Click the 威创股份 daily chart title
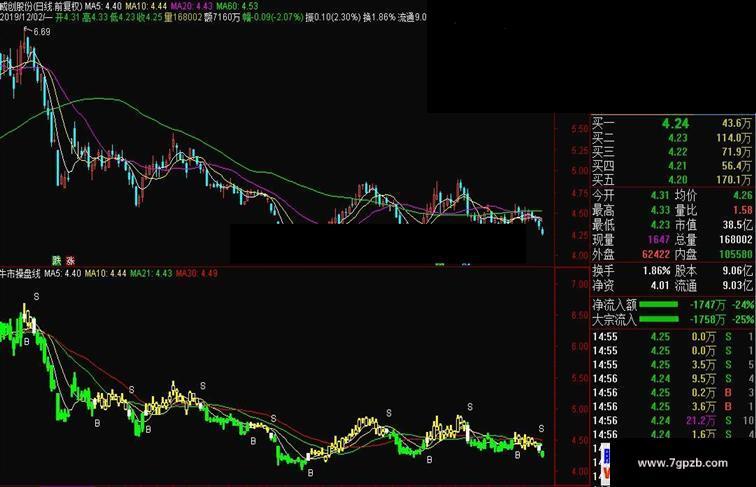The width and height of the screenshot is (756, 487). (40, 6)
